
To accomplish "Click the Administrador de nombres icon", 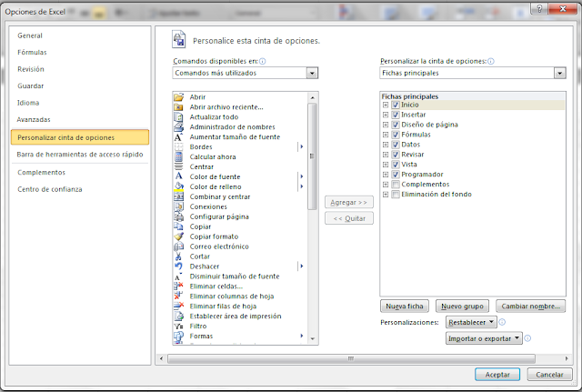I will coord(179,127).
